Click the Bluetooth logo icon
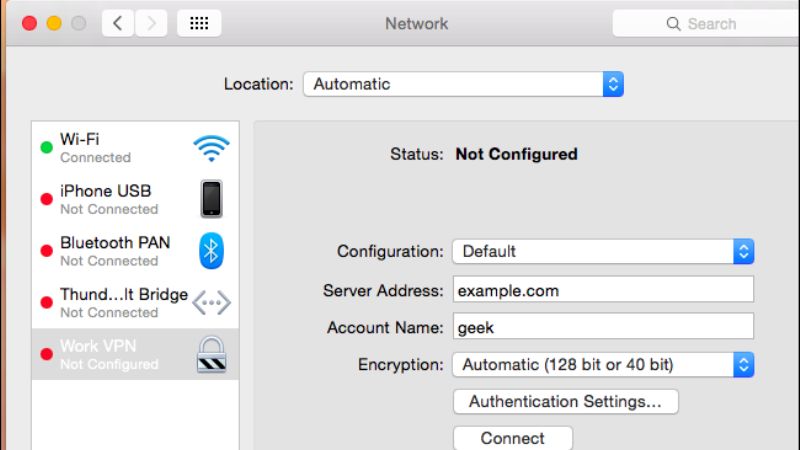800x450 pixels. (x=211, y=251)
